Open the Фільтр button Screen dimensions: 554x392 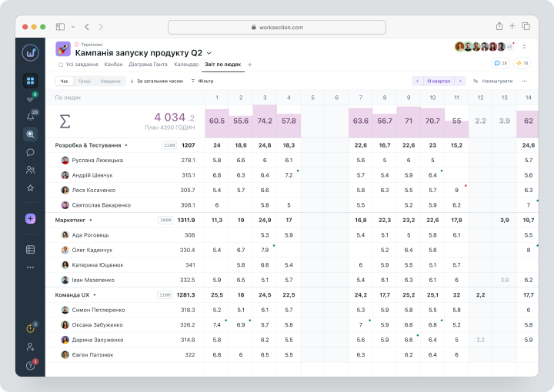tap(202, 81)
